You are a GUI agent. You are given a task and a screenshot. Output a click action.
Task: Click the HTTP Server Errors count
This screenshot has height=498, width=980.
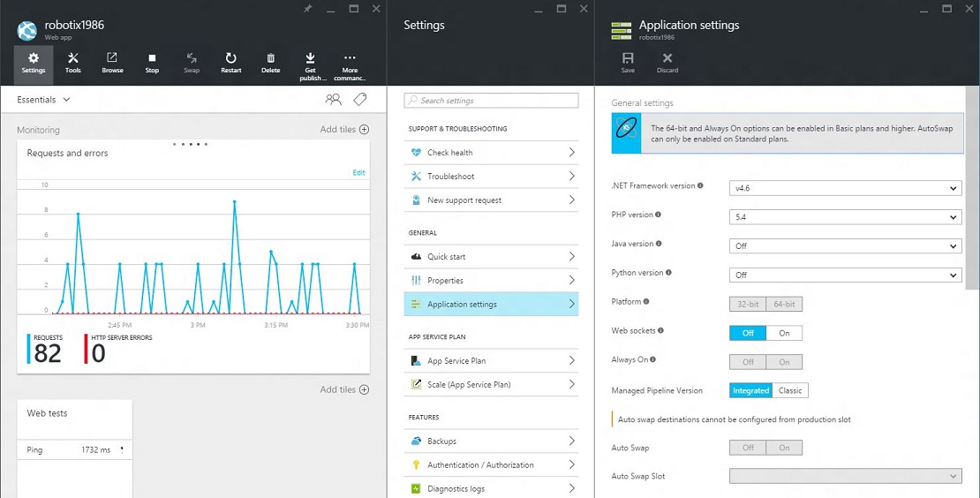click(x=118, y=349)
